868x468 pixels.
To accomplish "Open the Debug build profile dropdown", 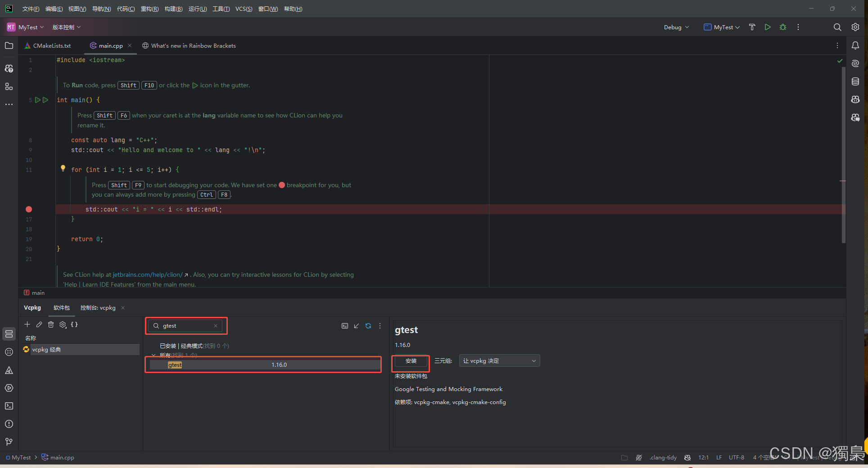I will pyautogui.click(x=676, y=27).
